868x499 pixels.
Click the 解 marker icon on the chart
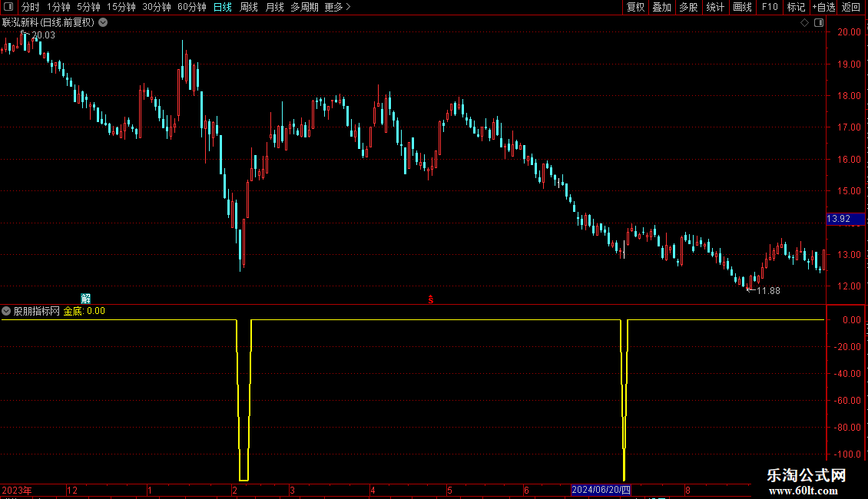pos(86,299)
